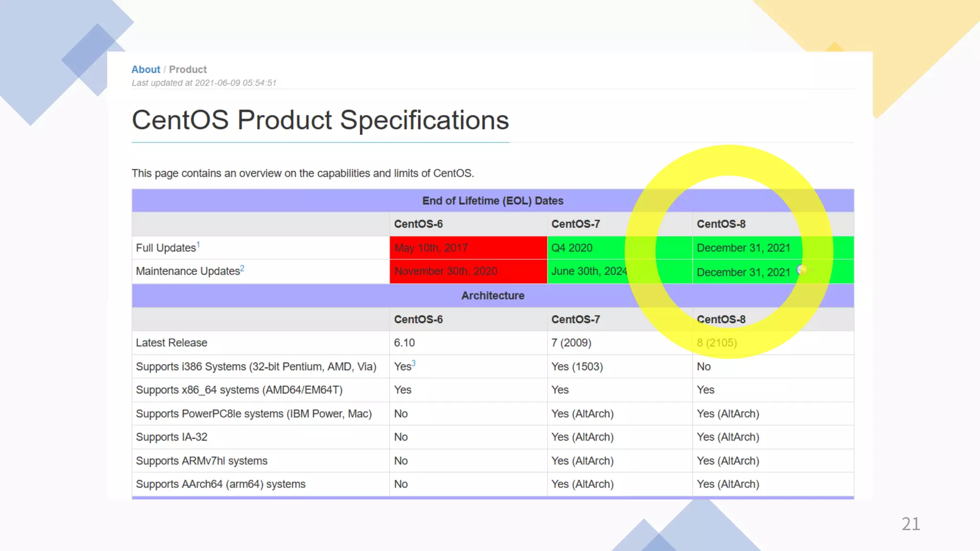Click the About breadcrumb link
The width and height of the screenshot is (980, 551).
145,69
